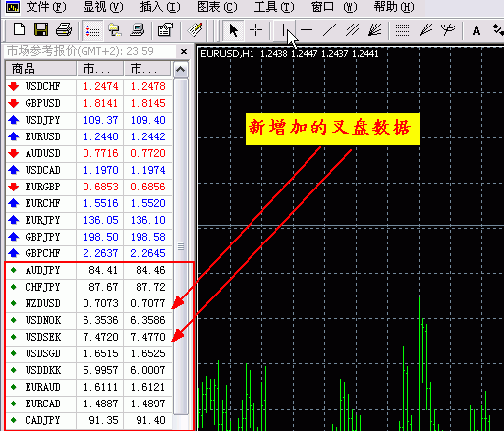Image resolution: width=504 pixels, height=431 pixels.
Task: Select the USDDKK symbol
Action: [42, 370]
